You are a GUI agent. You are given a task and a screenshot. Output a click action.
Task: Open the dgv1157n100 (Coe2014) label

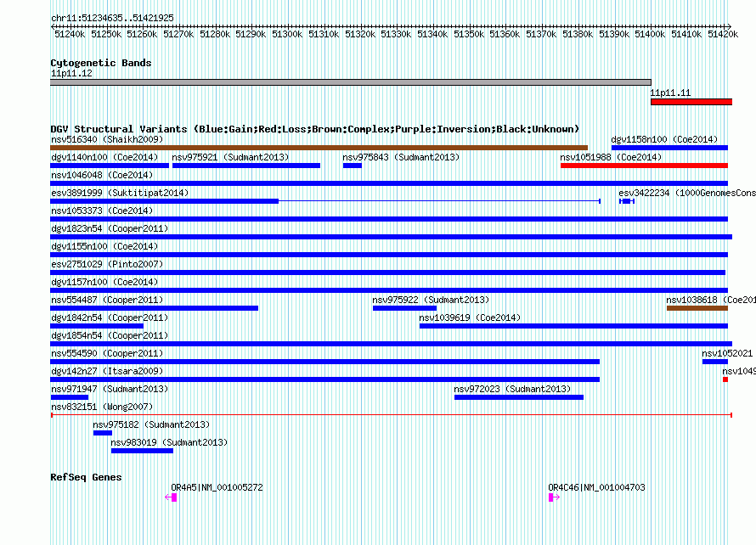click(104, 283)
